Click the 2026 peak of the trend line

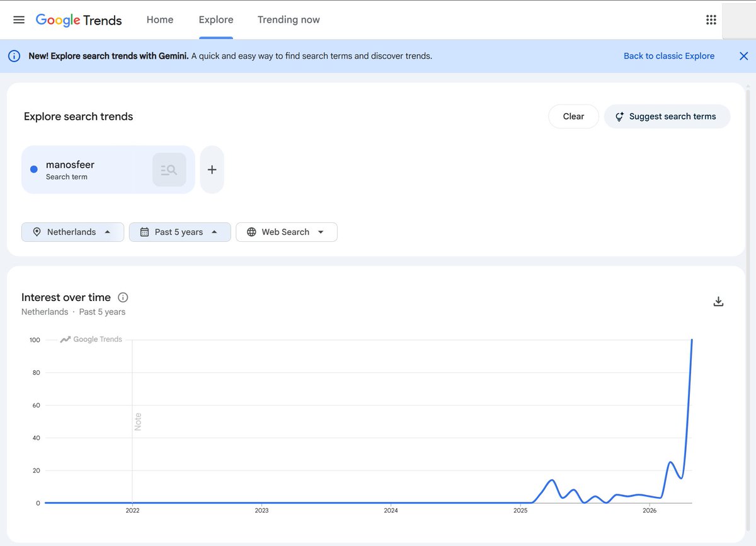point(692,340)
